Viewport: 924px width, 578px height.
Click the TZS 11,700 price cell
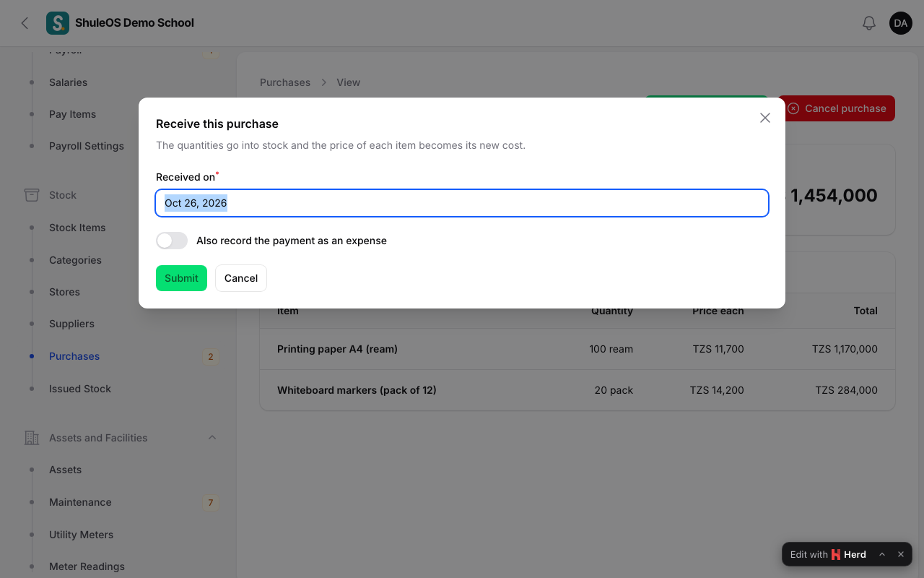[718, 349]
